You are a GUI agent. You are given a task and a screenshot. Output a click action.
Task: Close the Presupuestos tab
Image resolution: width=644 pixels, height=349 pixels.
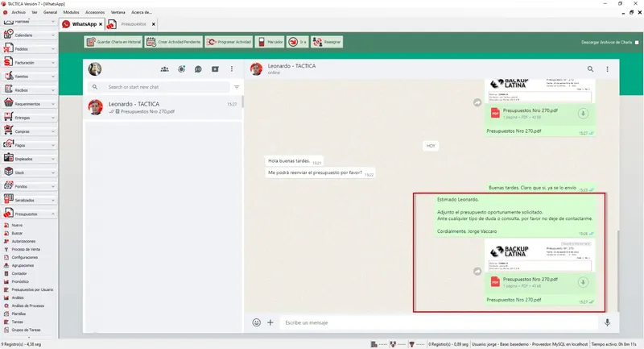point(154,24)
